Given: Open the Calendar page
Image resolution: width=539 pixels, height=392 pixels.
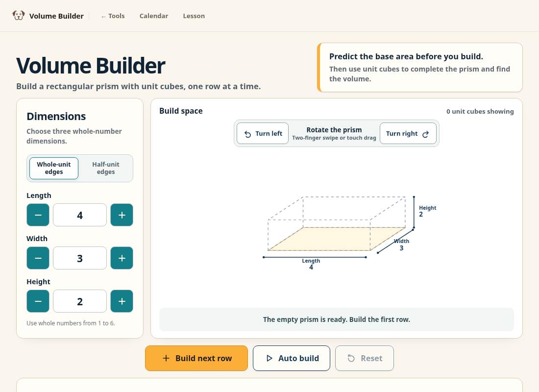Looking at the screenshot, I should 154,16.
